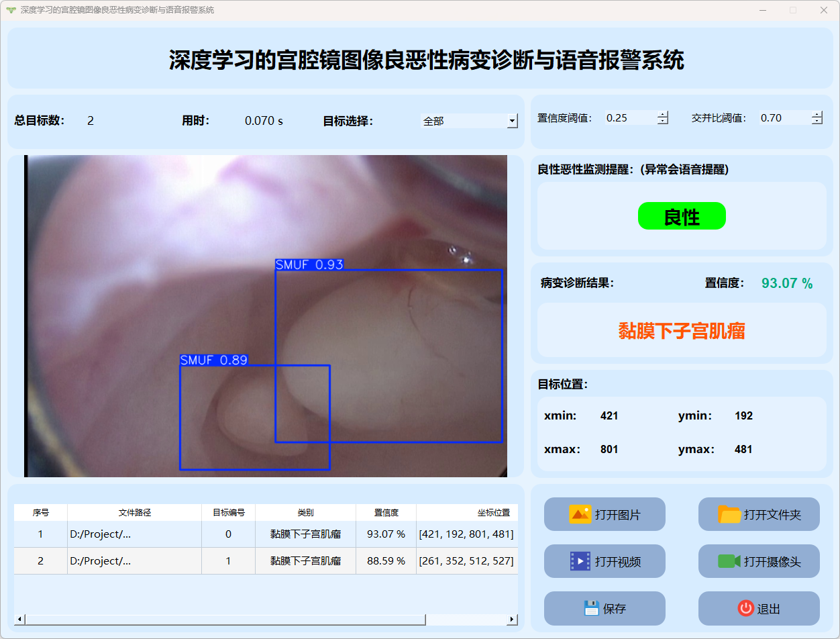Click coordinates cell [421, 192, 801, 481]
840x639 pixels.
point(466,534)
